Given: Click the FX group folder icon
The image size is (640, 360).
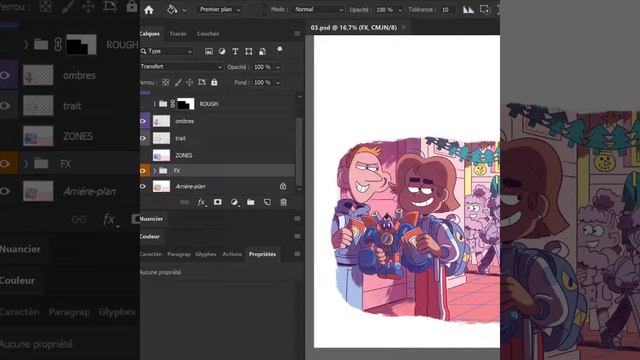Looking at the screenshot, I should (x=163, y=171).
